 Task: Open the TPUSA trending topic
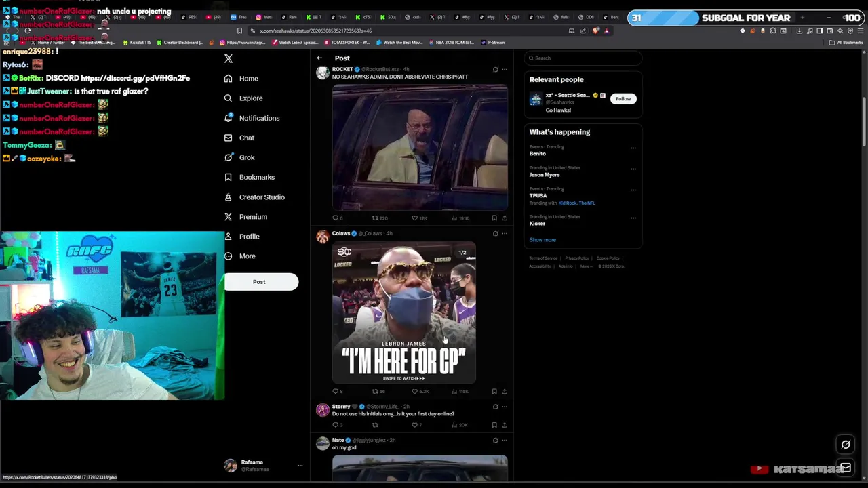[538, 196]
